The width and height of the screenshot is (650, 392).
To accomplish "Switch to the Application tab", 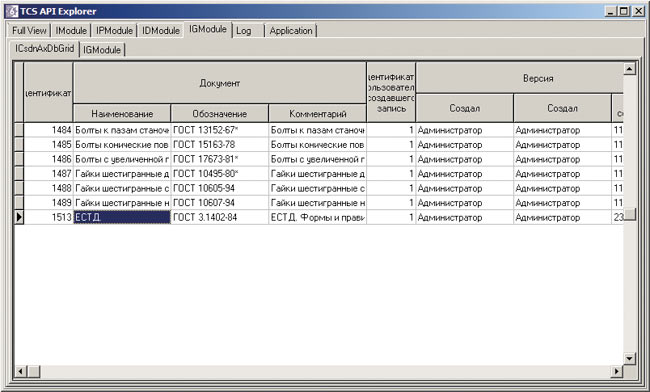I will (x=291, y=31).
